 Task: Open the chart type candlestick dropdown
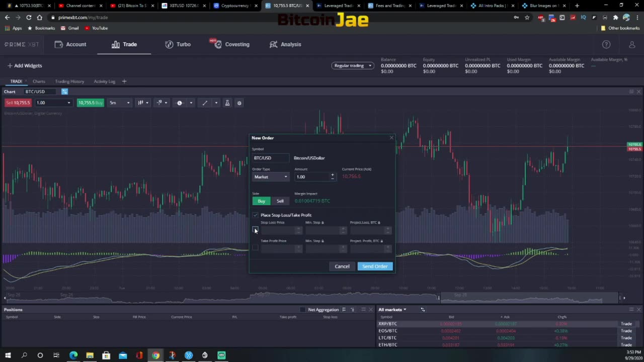[143, 103]
